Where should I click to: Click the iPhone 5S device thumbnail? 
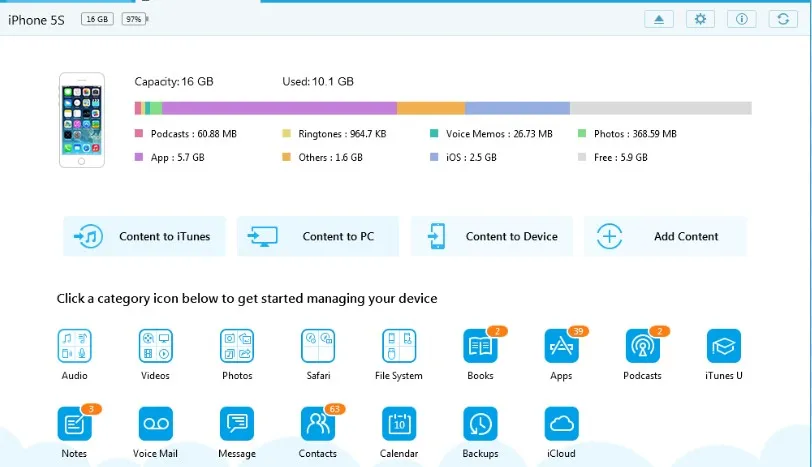pyautogui.click(x=82, y=120)
